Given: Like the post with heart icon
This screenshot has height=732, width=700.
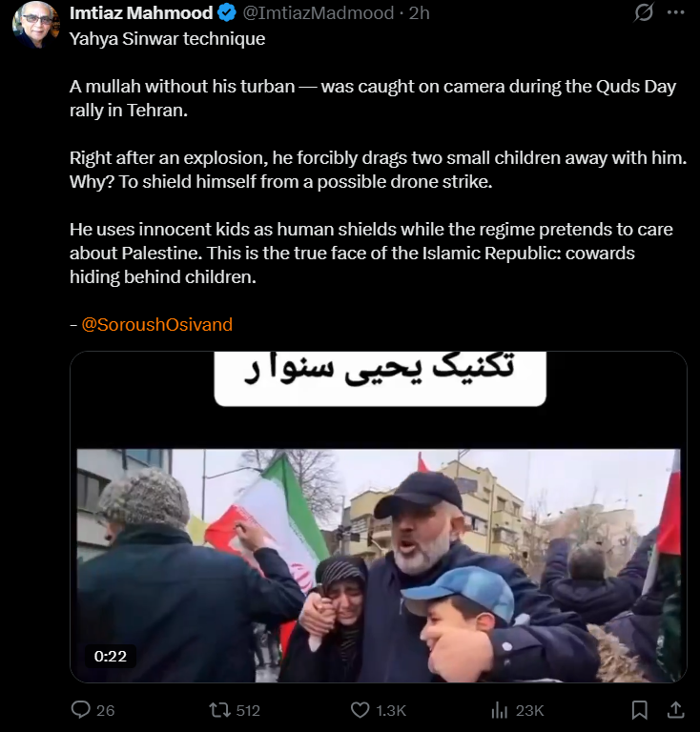Looking at the screenshot, I should point(360,710).
